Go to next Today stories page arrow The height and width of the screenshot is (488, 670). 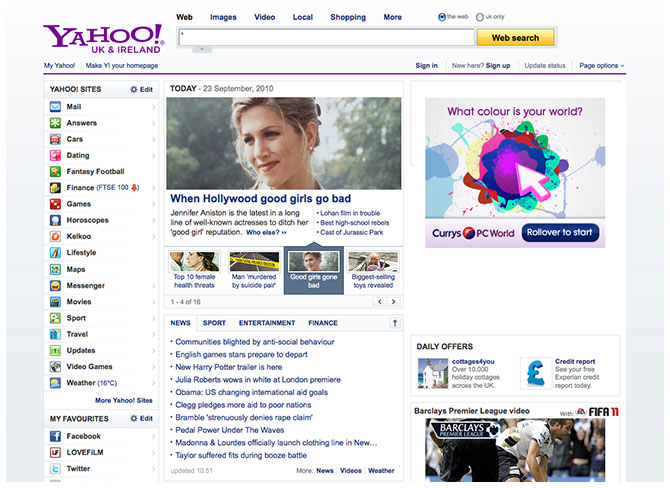point(393,302)
